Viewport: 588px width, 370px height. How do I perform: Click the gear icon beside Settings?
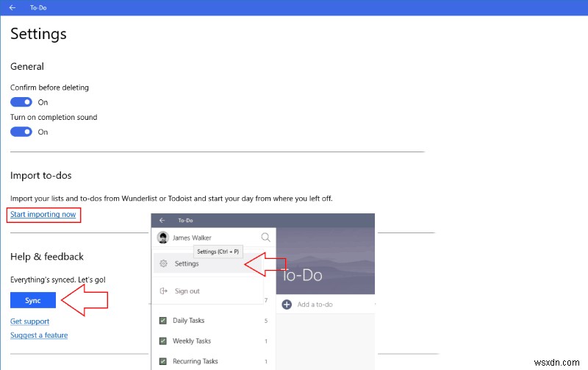163,263
